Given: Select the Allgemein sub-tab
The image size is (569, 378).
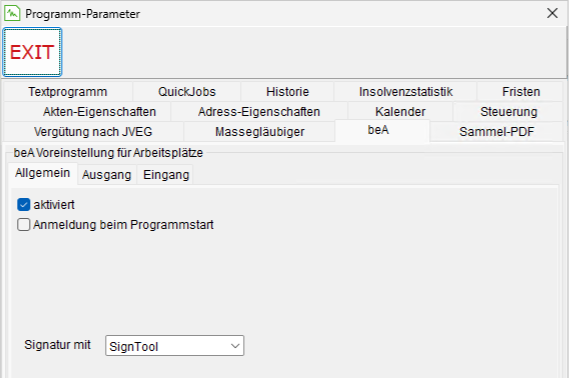Looking at the screenshot, I should 42,173.
